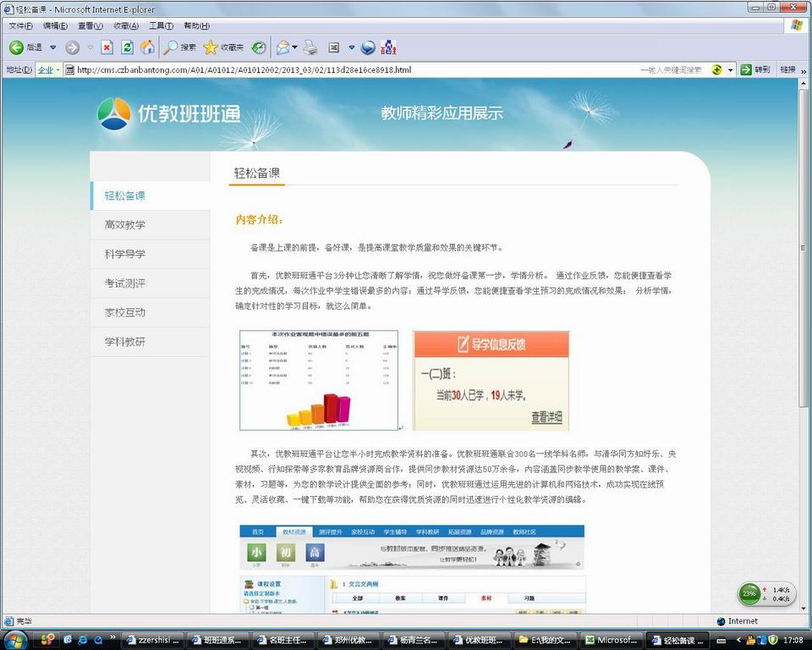The height and width of the screenshot is (650, 812).
Task: Switch to zzershisi taskbar window
Action: [152, 640]
